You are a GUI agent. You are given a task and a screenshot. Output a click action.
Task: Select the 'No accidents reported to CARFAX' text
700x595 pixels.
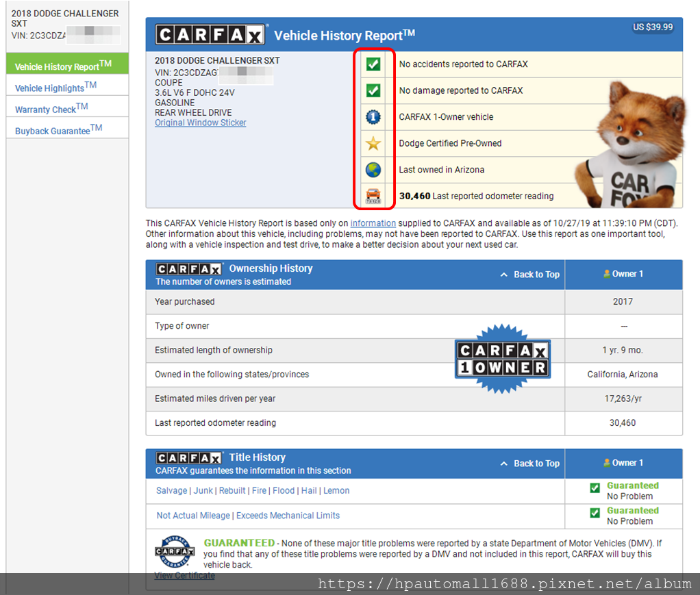point(464,64)
